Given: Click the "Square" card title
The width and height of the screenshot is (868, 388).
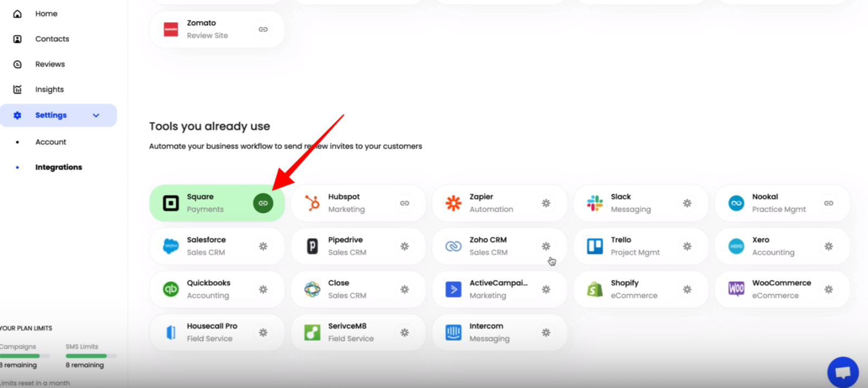Looking at the screenshot, I should tap(200, 196).
